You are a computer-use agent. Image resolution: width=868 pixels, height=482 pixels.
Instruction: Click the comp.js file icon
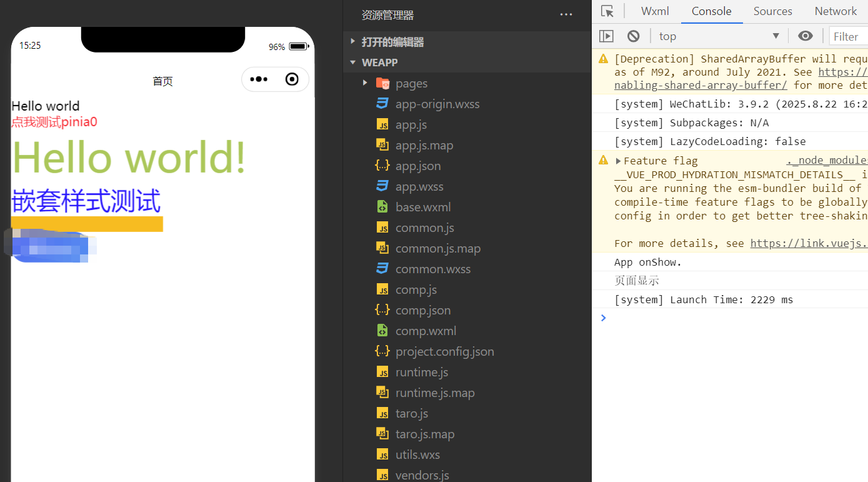[x=382, y=289]
